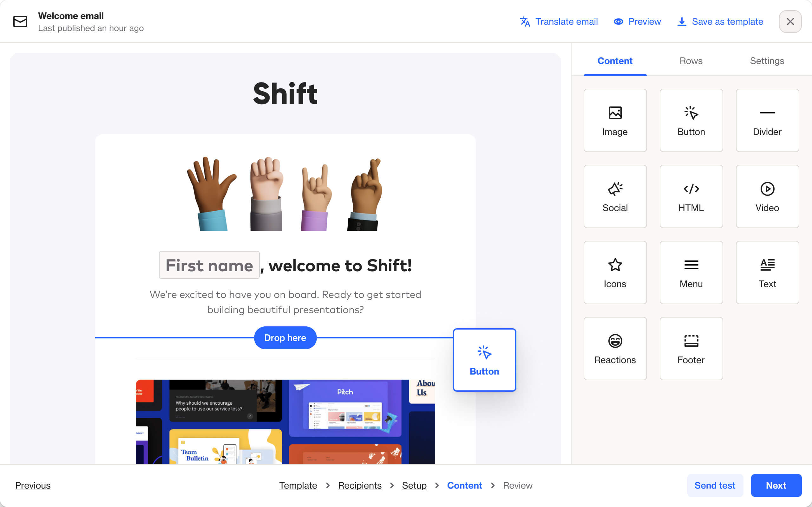Open the Text content block panel

(x=767, y=272)
